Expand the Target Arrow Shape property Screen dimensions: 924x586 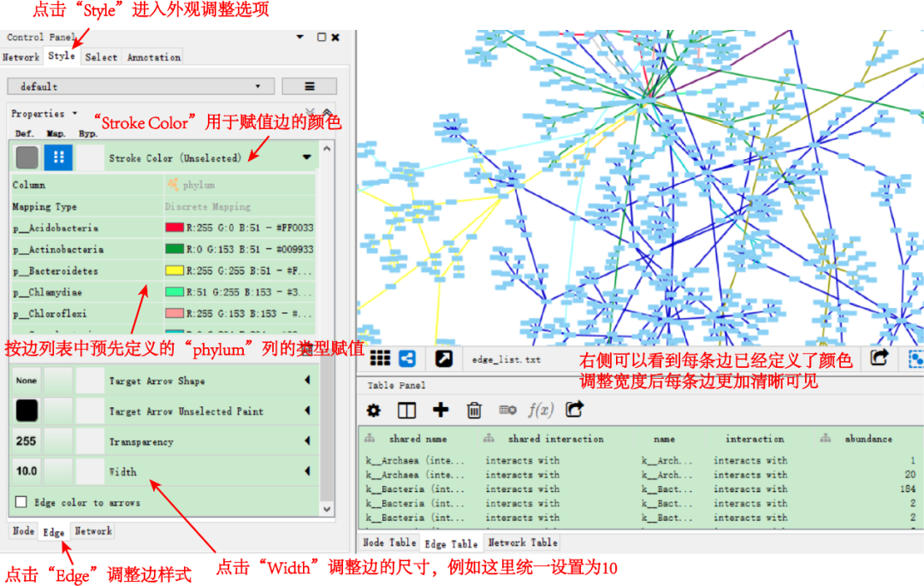307,381
